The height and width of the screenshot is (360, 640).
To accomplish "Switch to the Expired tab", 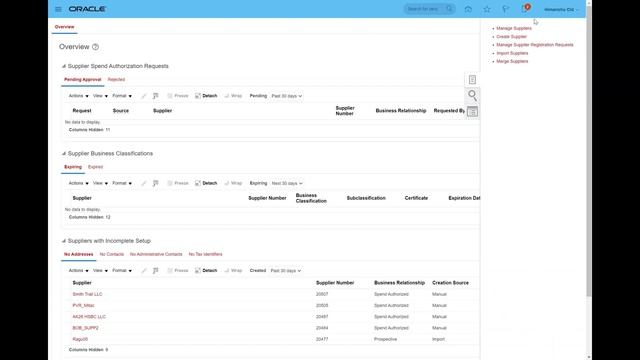I will coord(96,167).
